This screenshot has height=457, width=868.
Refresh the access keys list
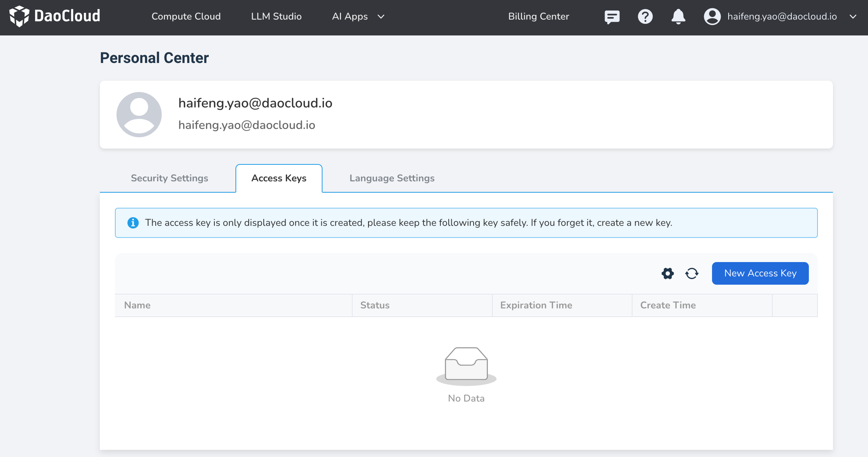click(692, 273)
